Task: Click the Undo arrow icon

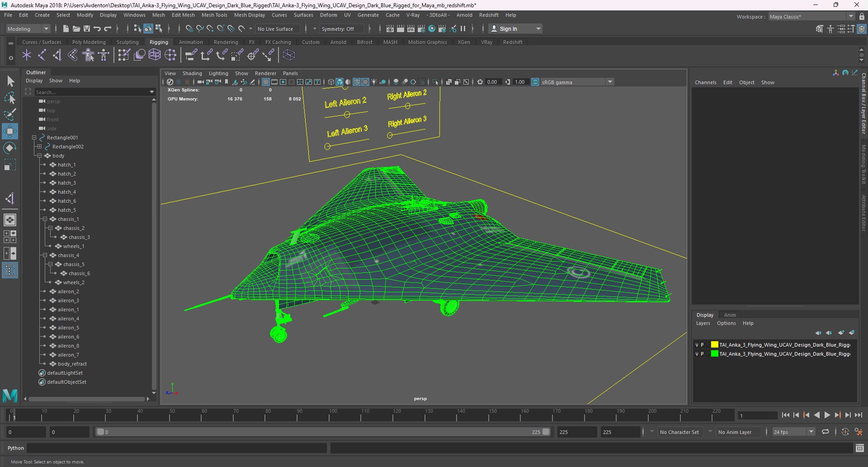Action: (x=97, y=29)
